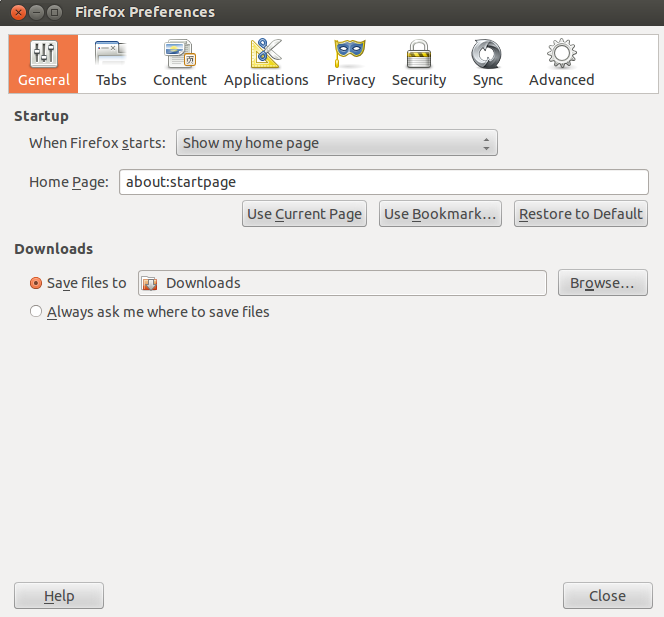This screenshot has width=664, height=617.
Task: Open the Tabs preferences icon
Action: click(111, 53)
